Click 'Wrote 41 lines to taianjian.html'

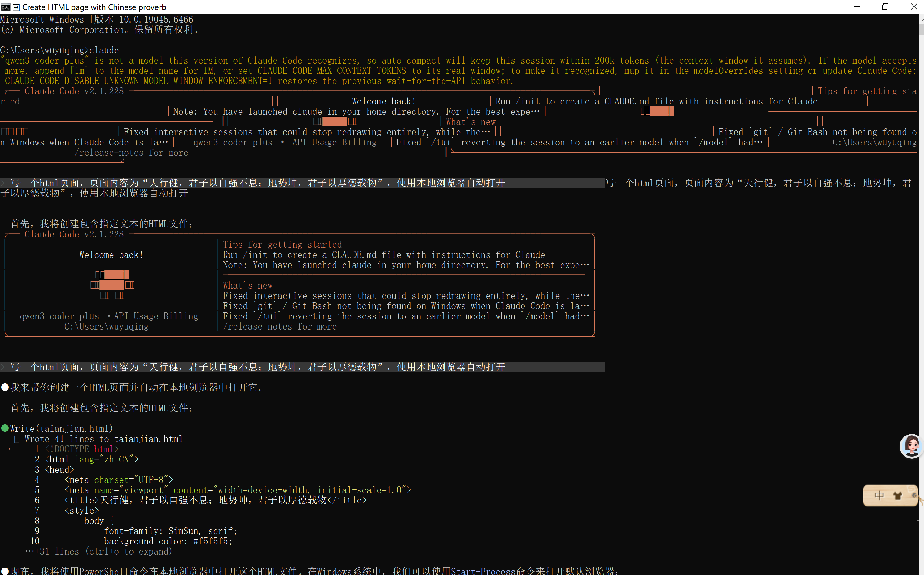tap(104, 439)
